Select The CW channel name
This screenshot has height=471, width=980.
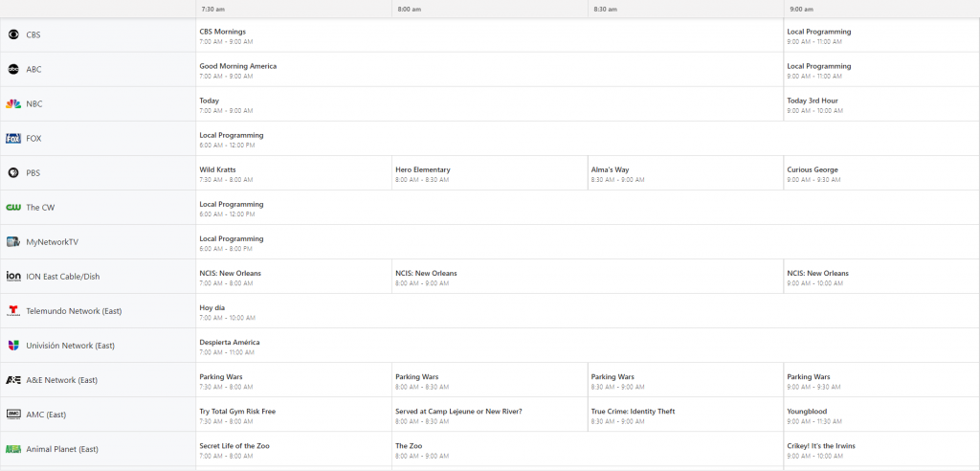pyautogui.click(x=40, y=207)
